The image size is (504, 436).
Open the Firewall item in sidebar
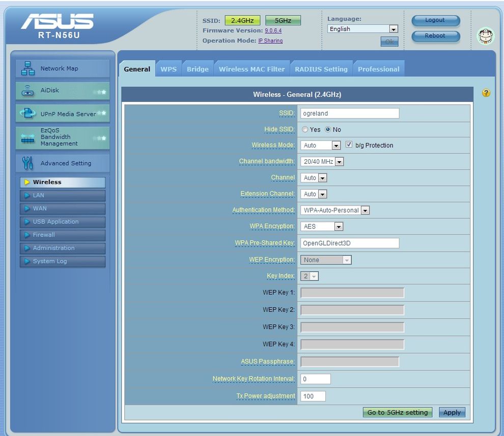pyautogui.click(x=44, y=235)
